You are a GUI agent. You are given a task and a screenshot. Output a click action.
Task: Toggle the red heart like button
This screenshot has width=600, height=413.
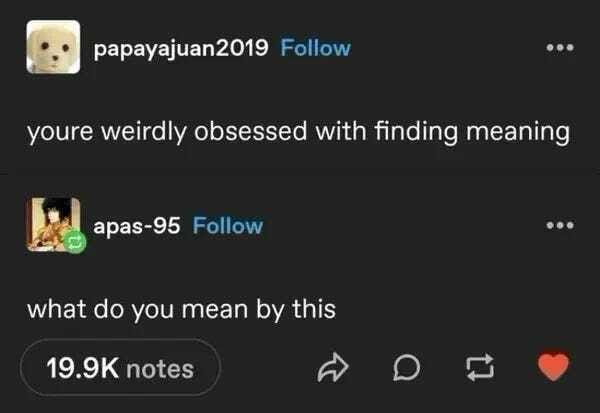click(553, 366)
